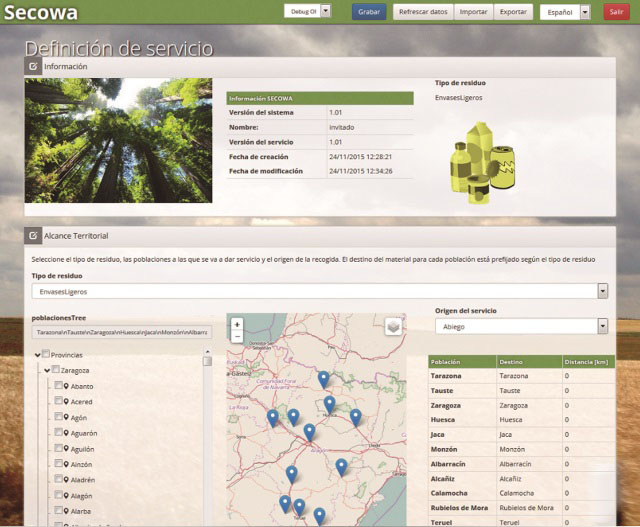The width and height of the screenshot is (640, 527).
Task: Click the Secowa logo title
Action: [40, 12]
